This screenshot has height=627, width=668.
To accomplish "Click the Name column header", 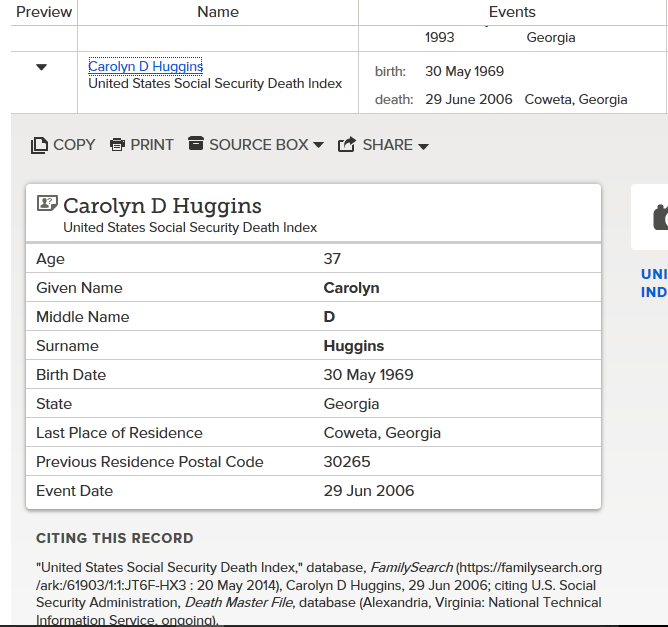I will (218, 12).
